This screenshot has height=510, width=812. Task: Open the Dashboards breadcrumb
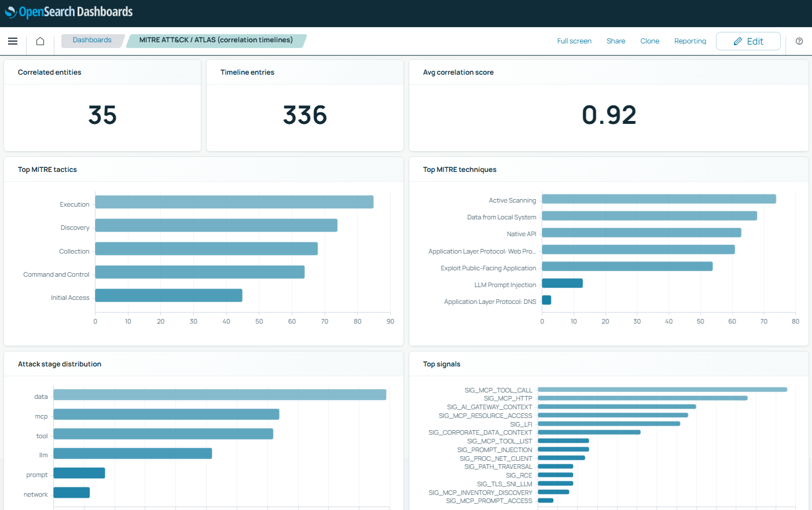[92, 41]
